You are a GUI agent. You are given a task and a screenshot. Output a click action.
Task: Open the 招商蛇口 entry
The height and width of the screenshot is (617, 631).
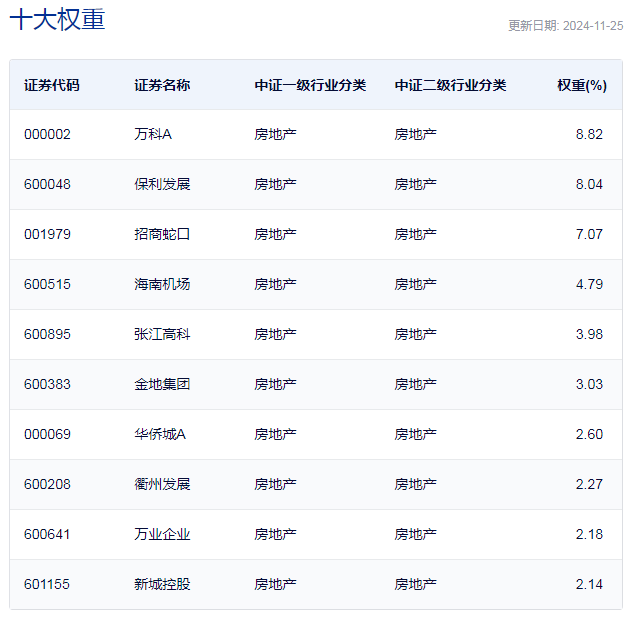[x=162, y=234]
